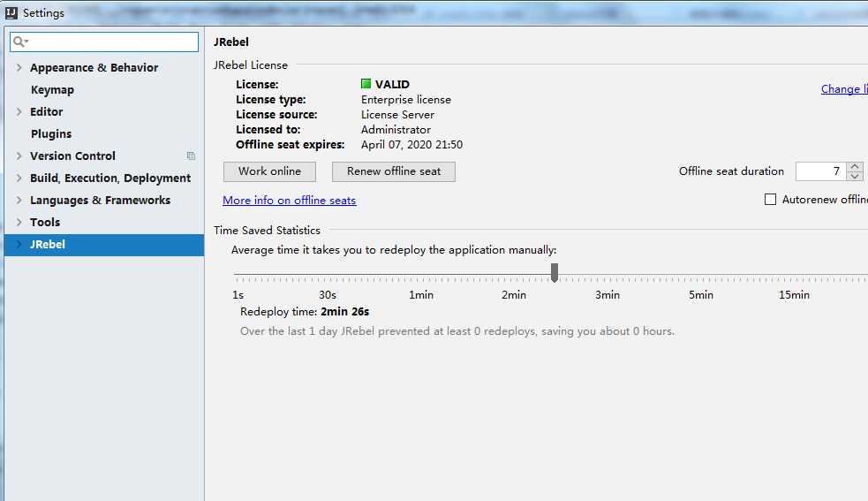
Task: Decrease offline seat duration with down arrow
Action: 855,176
